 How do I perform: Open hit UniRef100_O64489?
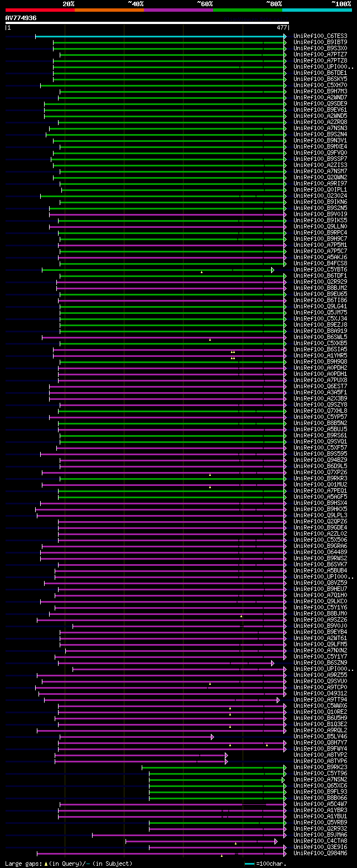coord(320,552)
